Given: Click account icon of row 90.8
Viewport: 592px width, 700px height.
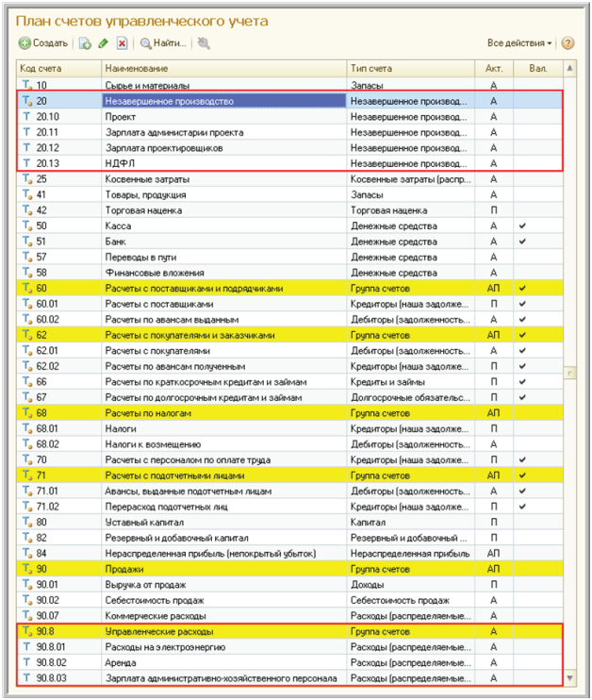Looking at the screenshot, I should click(x=27, y=631).
